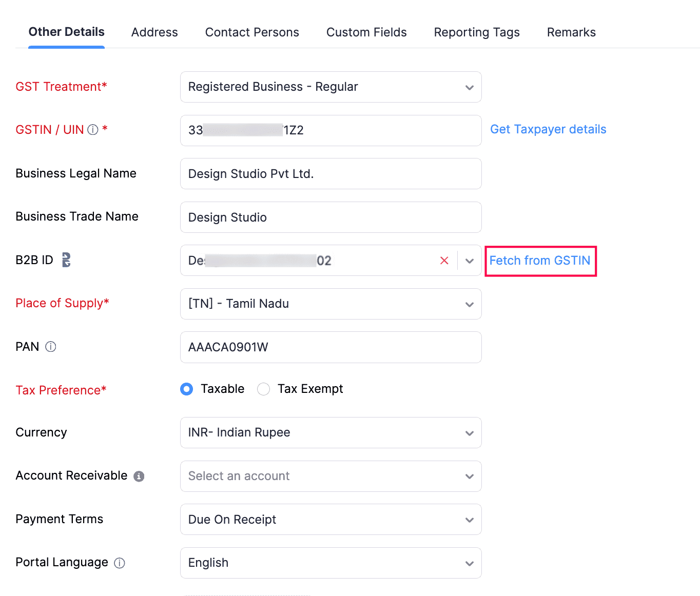700x596 pixels.
Task: Click the Portal Language info icon
Action: (x=120, y=563)
